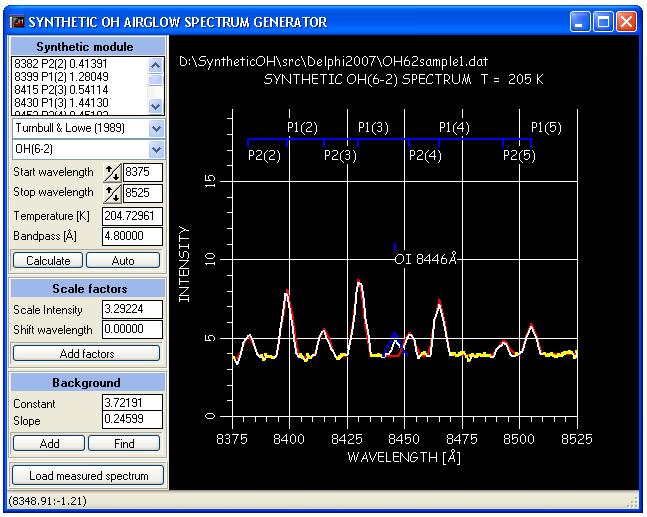The height and width of the screenshot is (517, 647).
Task: Click the data file path text in plot
Action: click(x=333, y=62)
